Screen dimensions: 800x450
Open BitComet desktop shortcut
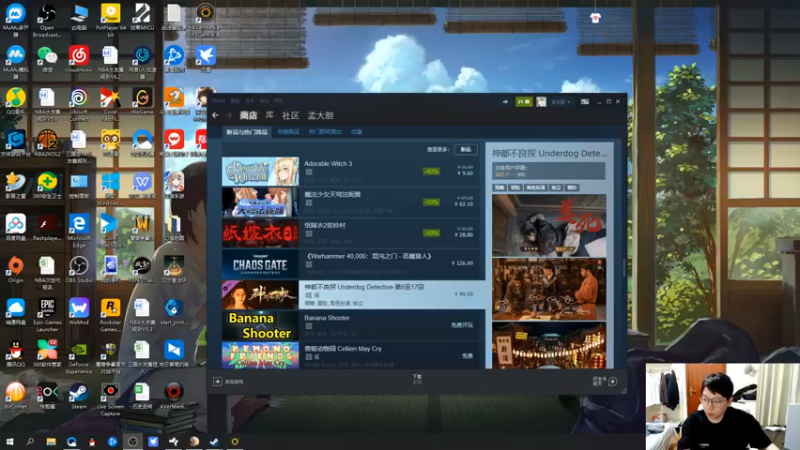[x=15, y=396]
